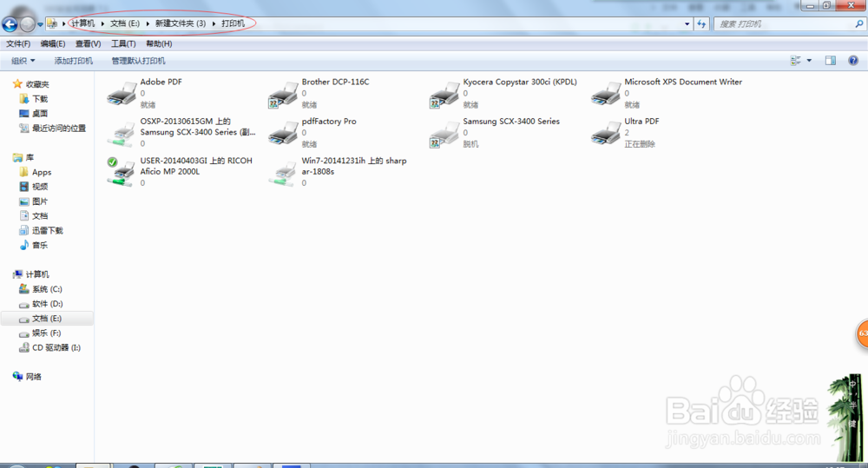The image size is (868, 468).
Task: Open the 组织 dropdown
Action: point(23,61)
